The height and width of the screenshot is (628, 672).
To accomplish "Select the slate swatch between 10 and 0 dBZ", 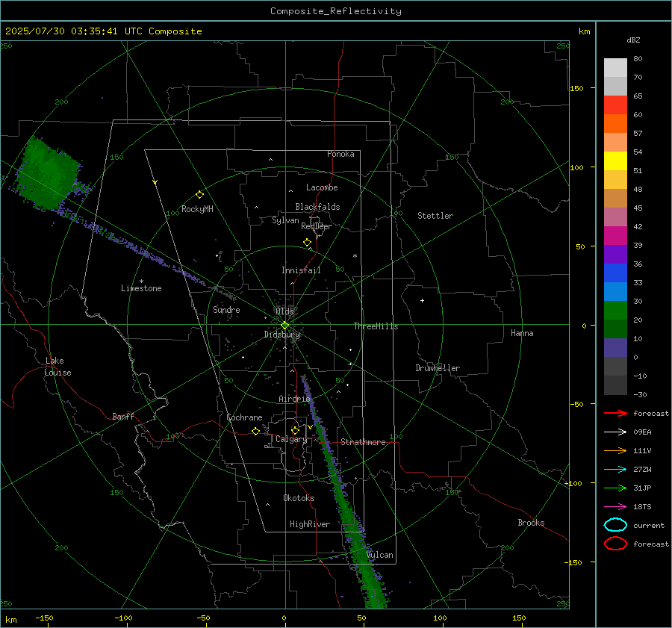I will click(615, 348).
